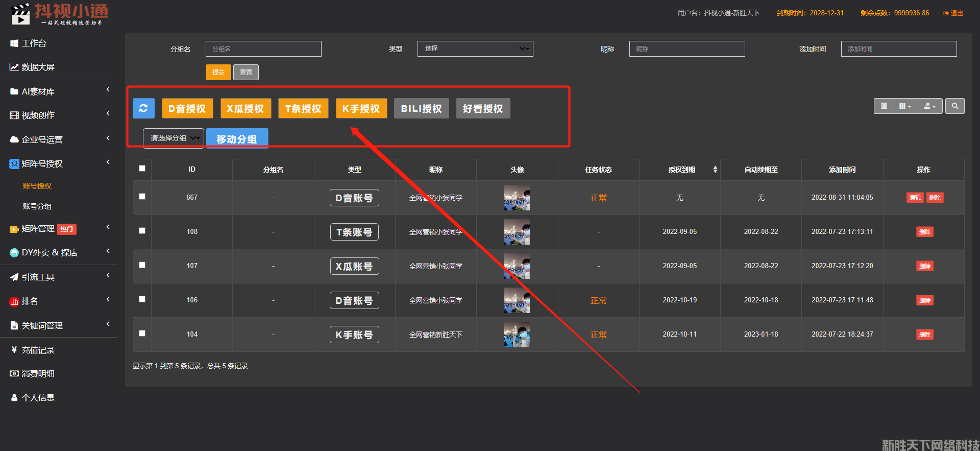Screen dimensions: 980x451
Task: Click the 授权到期 column sort arrows
Action: tap(715, 170)
